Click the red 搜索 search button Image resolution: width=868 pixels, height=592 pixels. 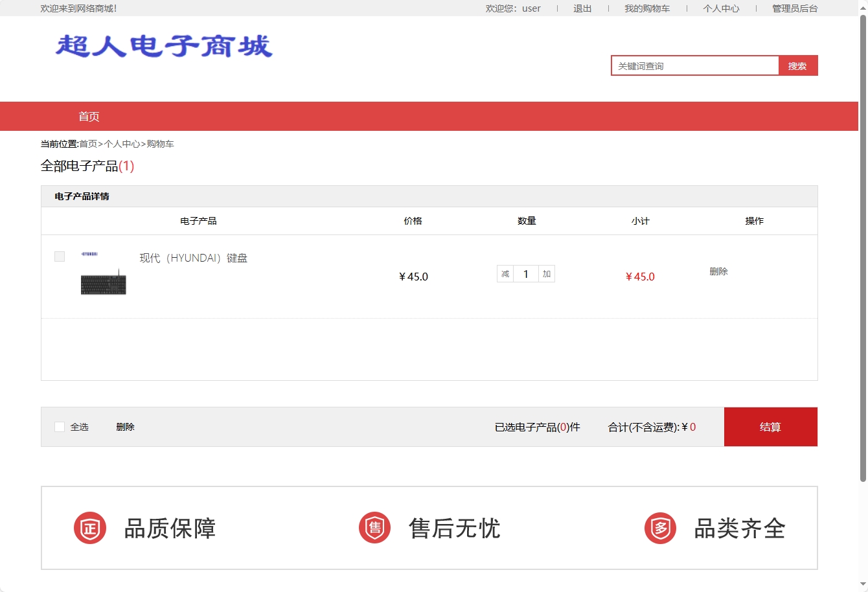797,65
